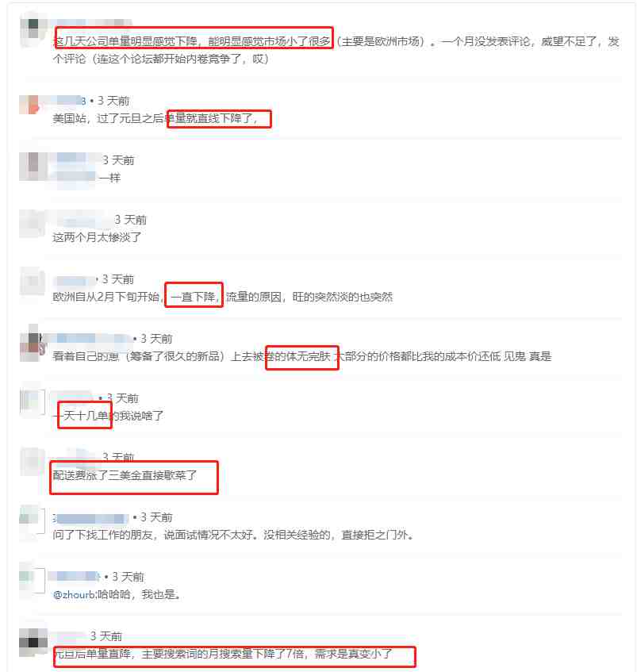Click the comment text 配送费涨了三美金直接歇菜了
Screen dimensions: 637x672
125,475
